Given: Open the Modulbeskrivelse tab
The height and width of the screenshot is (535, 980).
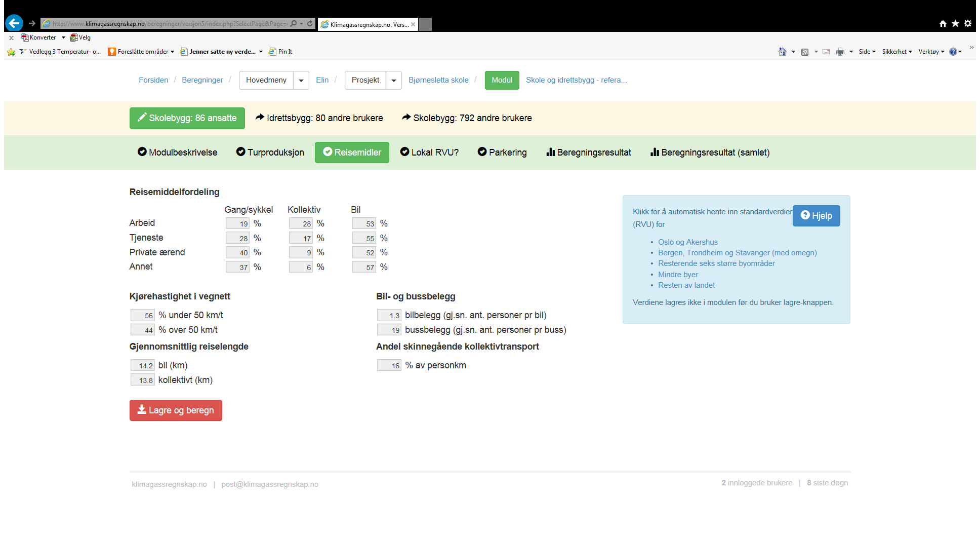Looking at the screenshot, I should point(178,152).
